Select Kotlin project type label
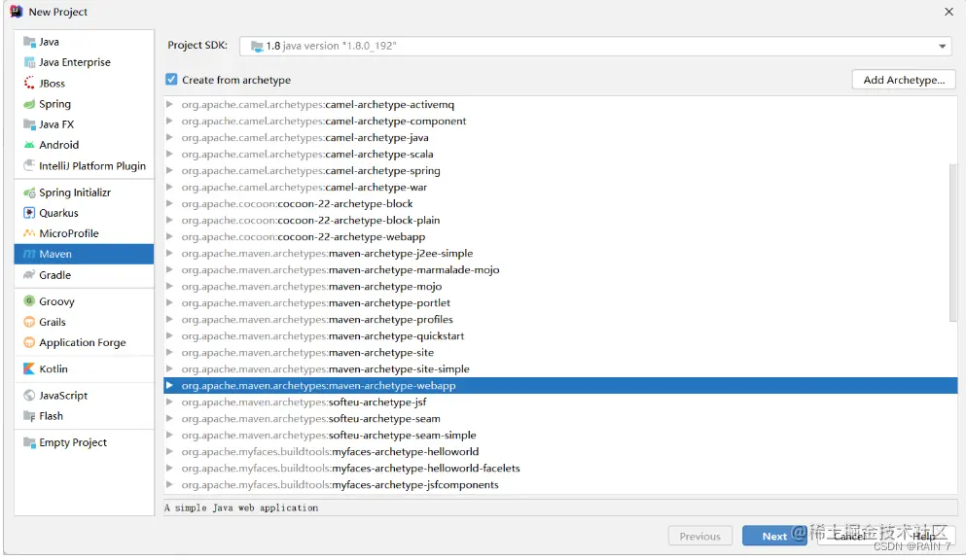The height and width of the screenshot is (560, 966). click(54, 368)
